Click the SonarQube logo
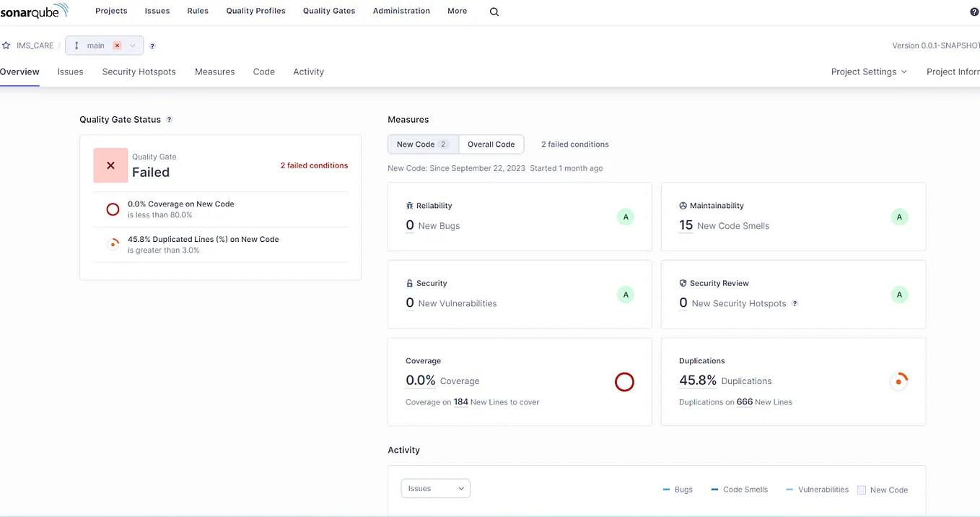This screenshot has height=517, width=980. [x=34, y=11]
